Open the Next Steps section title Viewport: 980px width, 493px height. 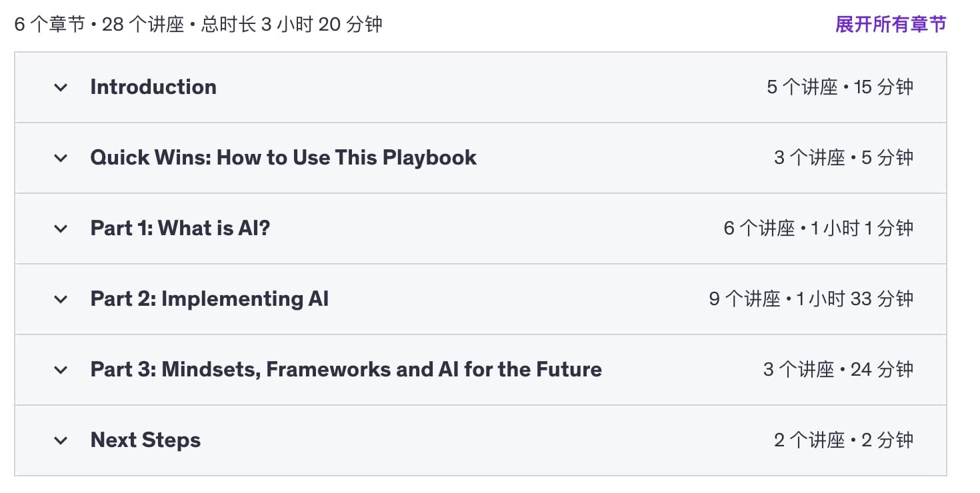tap(145, 440)
